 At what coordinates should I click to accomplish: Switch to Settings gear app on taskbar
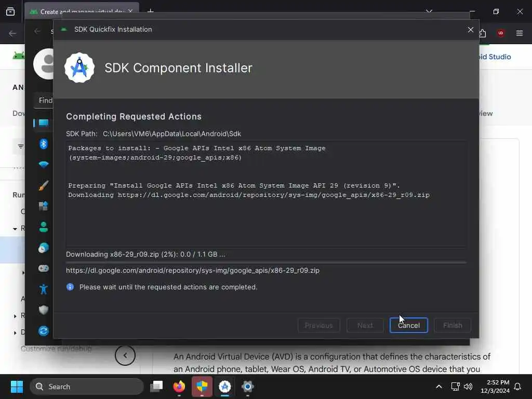pos(248,387)
